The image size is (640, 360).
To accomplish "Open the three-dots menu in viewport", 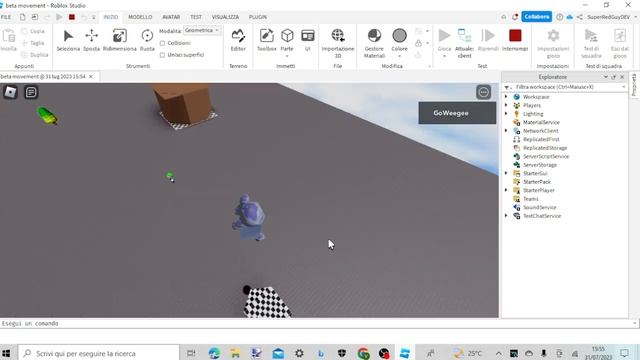I will point(483,92).
